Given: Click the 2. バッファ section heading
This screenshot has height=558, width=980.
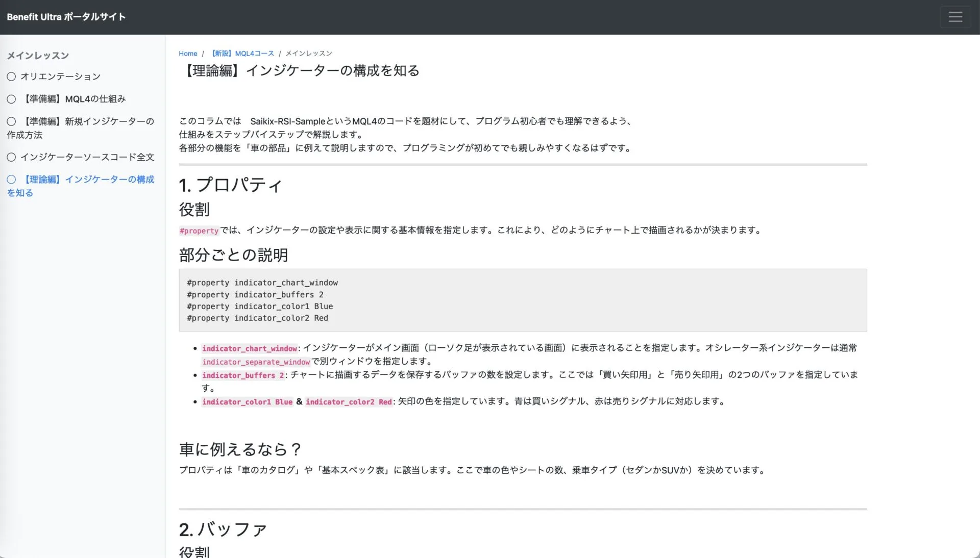Looking at the screenshot, I should pyautogui.click(x=223, y=529).
